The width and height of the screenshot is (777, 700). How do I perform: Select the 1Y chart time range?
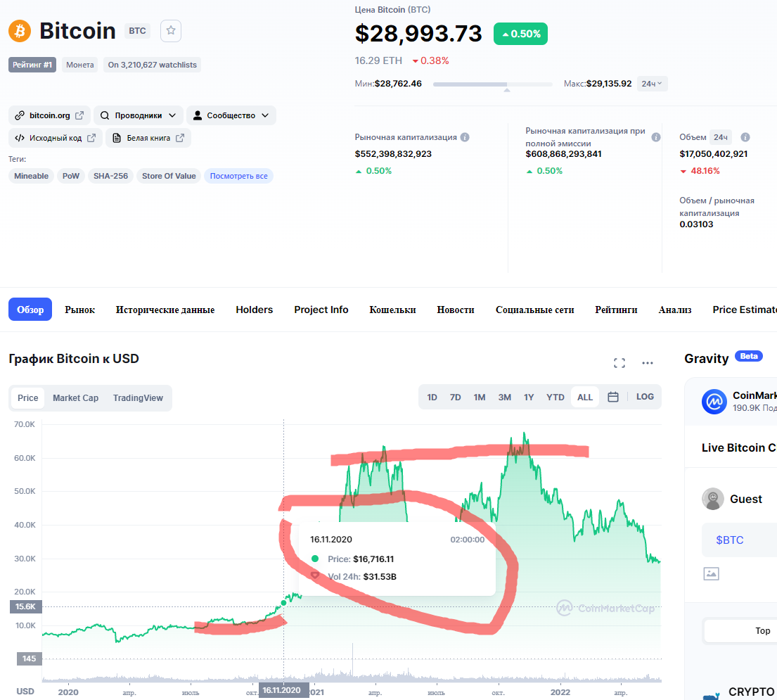pos(529,397)
